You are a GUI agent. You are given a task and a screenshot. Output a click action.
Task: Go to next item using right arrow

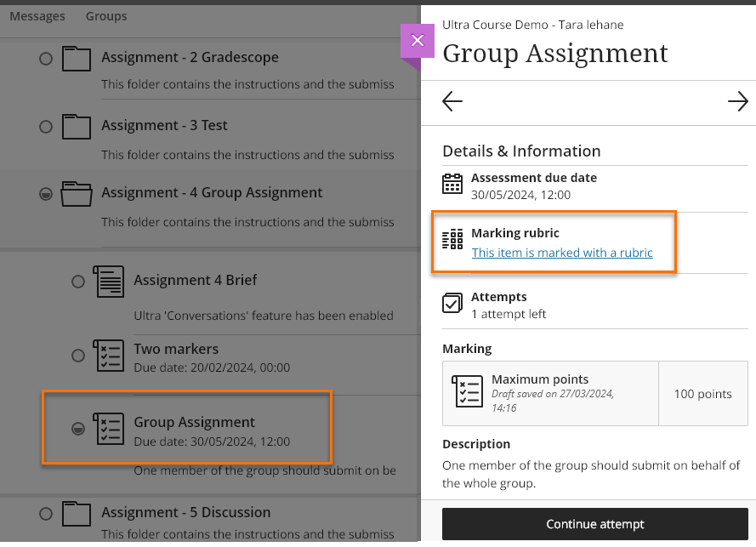[737, 102]
